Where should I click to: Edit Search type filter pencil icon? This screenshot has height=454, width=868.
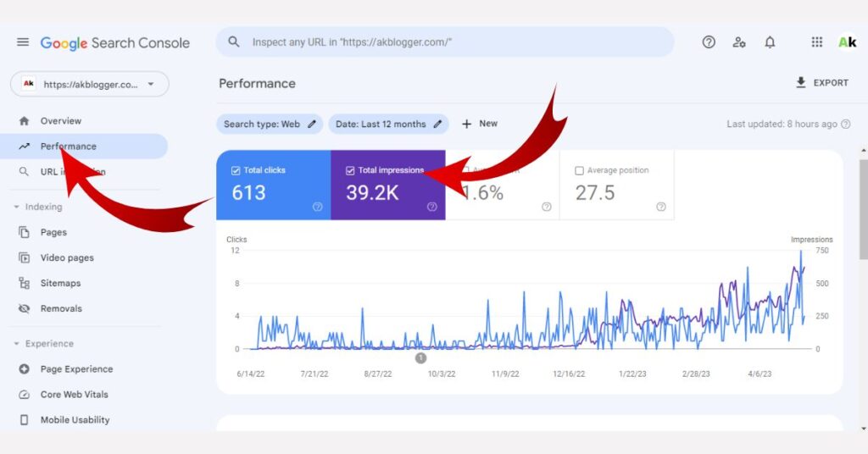312,124
